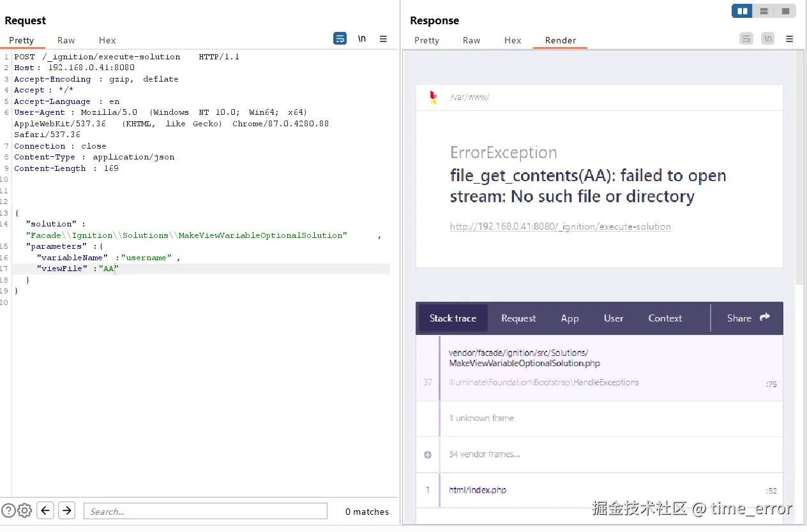This screenshot has width=807, height=532.
Task: Open Response panel hamburger menu
Action: tap(789, 39)
